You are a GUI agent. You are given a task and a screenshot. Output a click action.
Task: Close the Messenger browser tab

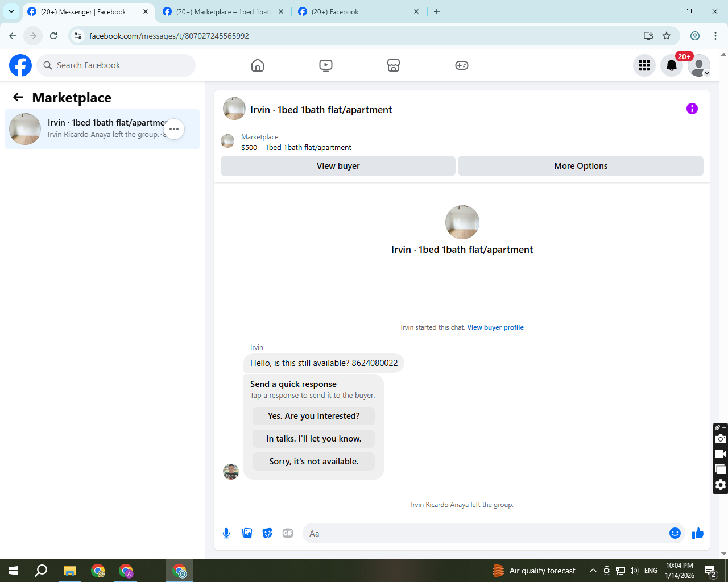click(x=146, y=11)
